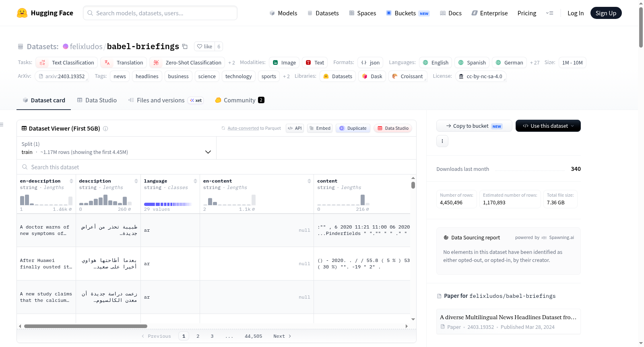
Task: Open the cc-by-nc-sa-4.0 license tag
Action: click(x=481, y=76)
